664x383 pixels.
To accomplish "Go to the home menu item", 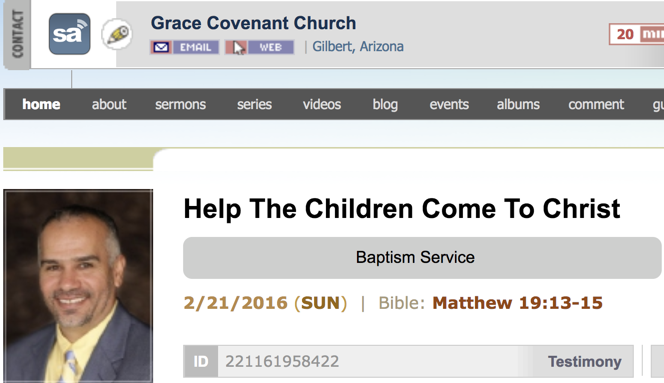I will point(41,104).
